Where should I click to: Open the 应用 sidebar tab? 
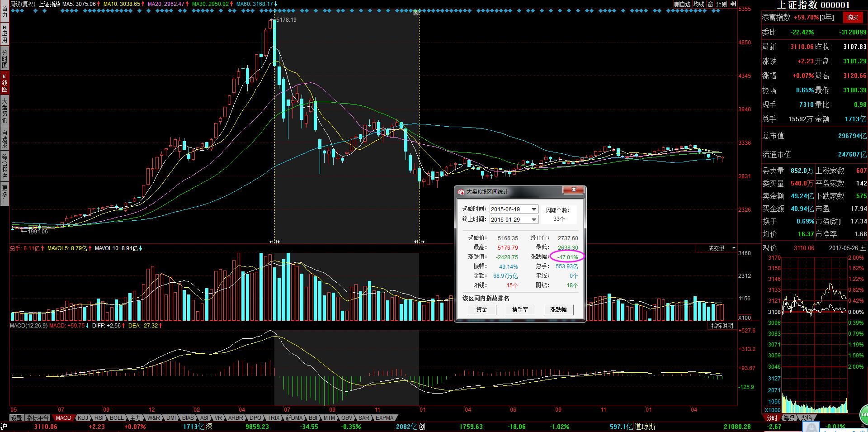[5, 34]
